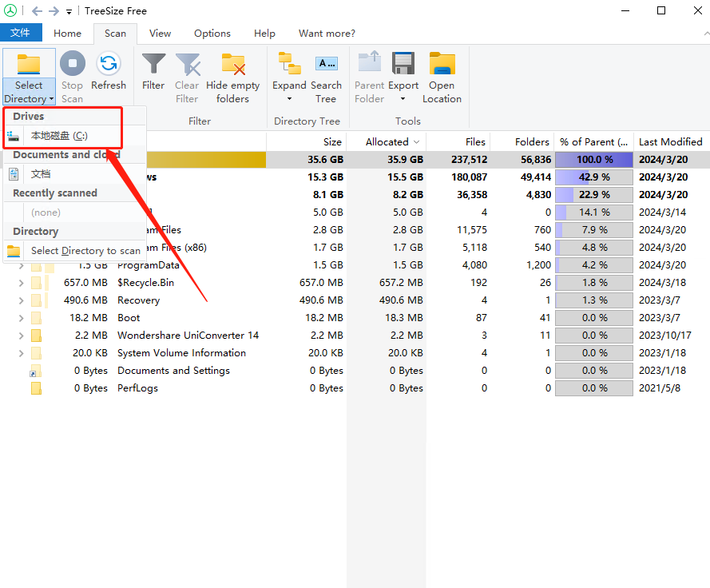Expand the Recovery folder node
710x588 pixels.
22,300
